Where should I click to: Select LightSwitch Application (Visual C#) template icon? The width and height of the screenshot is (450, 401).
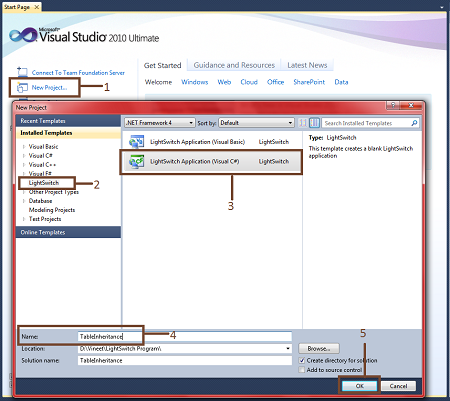(x=137, y=161)
